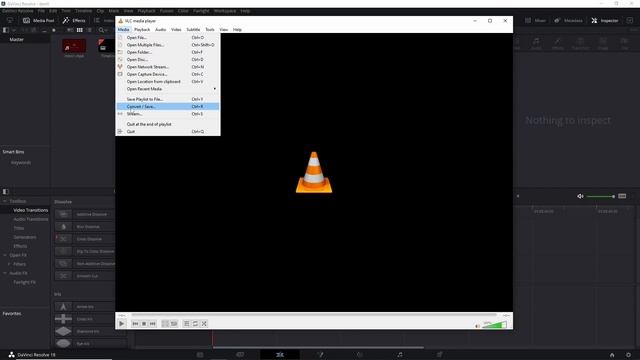Image resolution: width=640 pixels, height=360 pixels.
Task: Select Smooth Cut transition
Action: (84, 276)
